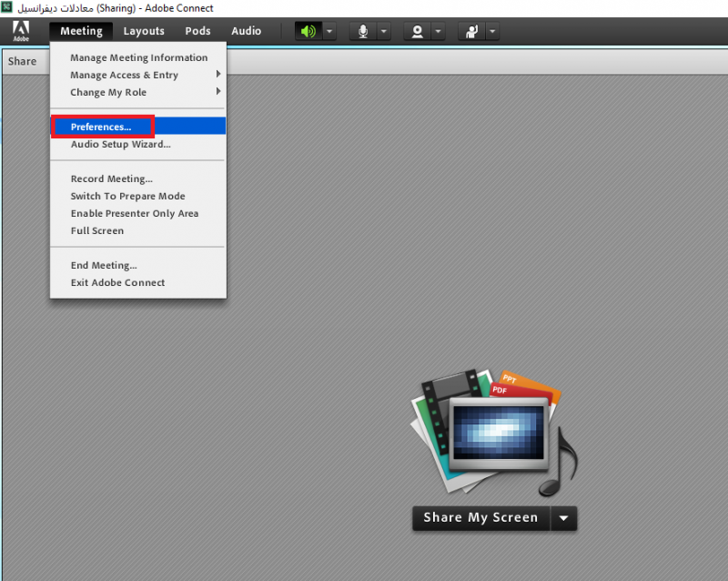Image resolution: width=728 pixels, height=581 pixels.
Task: Open the Audio menu
Action: [x=246, y=31]
